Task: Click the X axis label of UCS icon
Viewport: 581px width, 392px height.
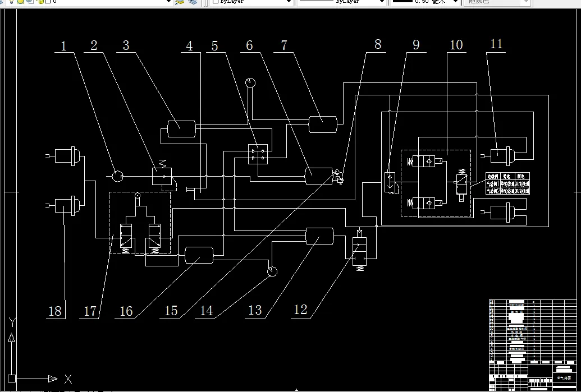Action: tap(68, 379)
